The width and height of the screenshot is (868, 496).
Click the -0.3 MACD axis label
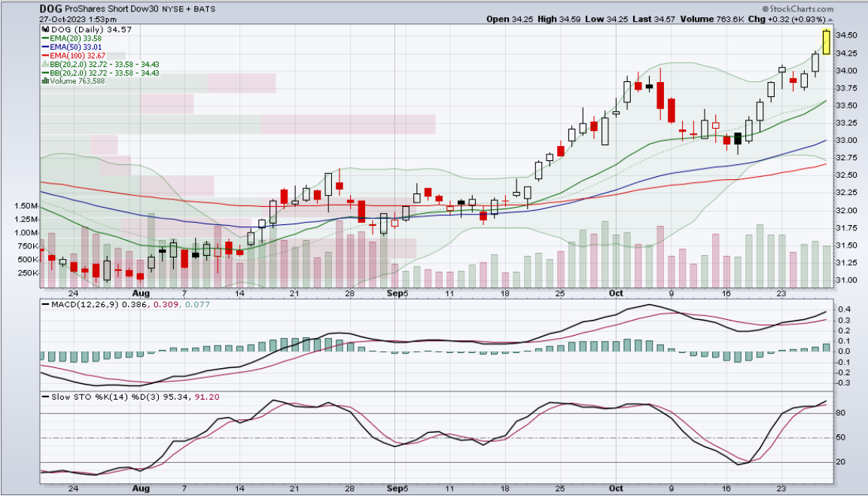(844, 383)
